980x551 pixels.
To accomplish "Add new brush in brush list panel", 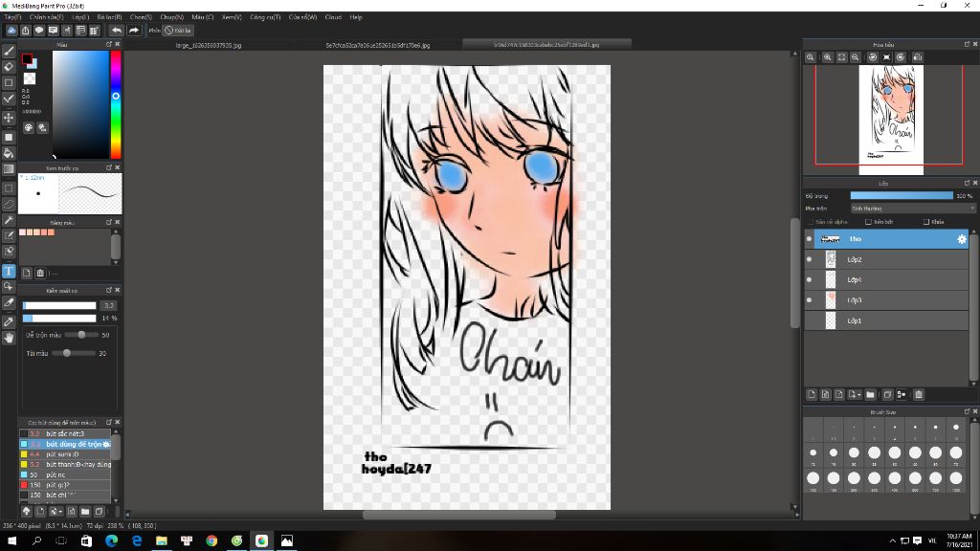I will [x=40, y=511].
